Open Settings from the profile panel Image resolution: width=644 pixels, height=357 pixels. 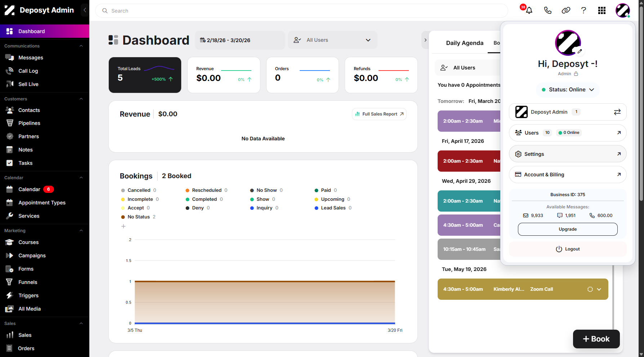(568, 154)
